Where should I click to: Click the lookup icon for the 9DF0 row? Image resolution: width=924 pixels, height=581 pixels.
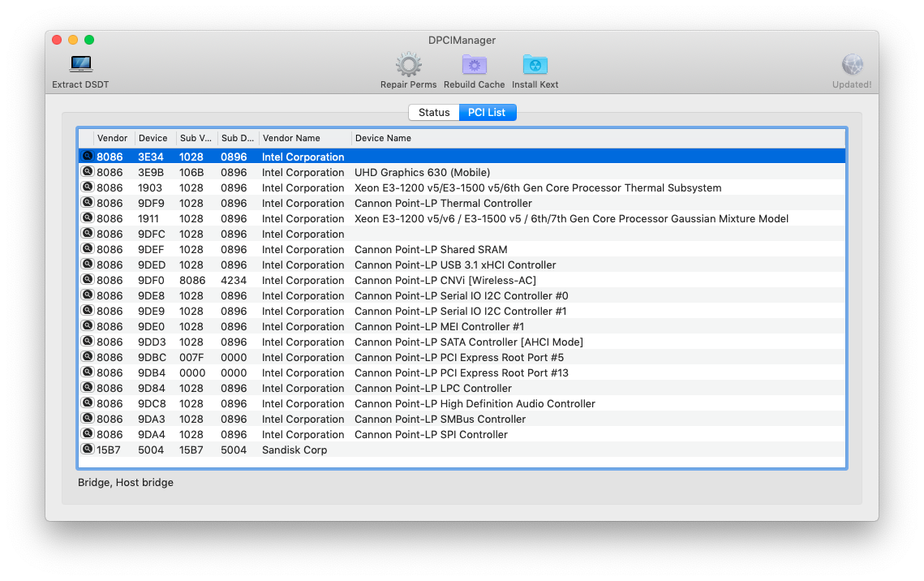tap(88, 279)
